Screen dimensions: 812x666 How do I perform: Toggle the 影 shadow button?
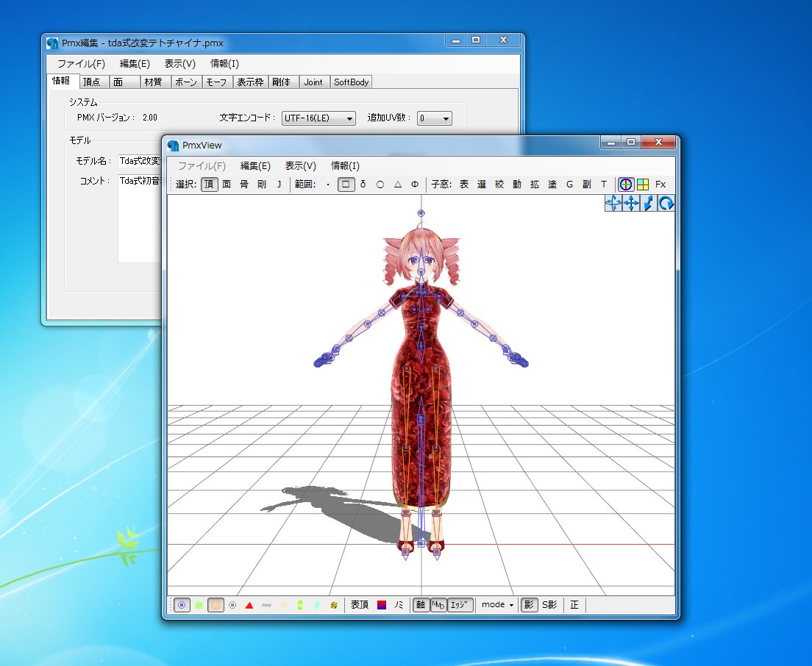click(x=528, y=604)
